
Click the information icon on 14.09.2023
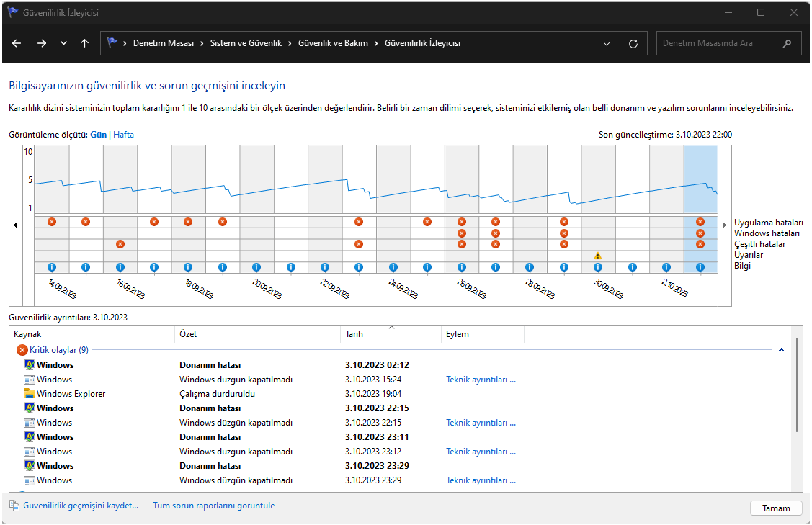point(52,267)
